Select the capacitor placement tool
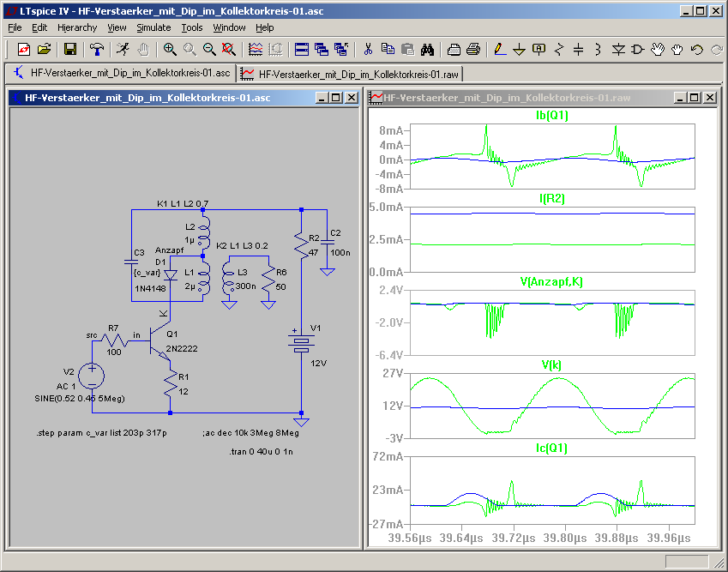This screenshot has width=728, height=572. (x=578, y=49)
